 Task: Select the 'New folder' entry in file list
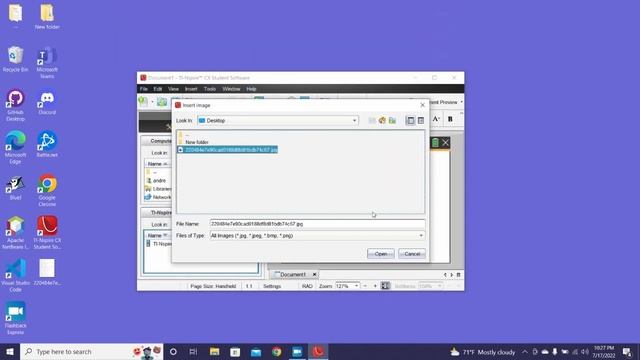[x=193, y=142]
